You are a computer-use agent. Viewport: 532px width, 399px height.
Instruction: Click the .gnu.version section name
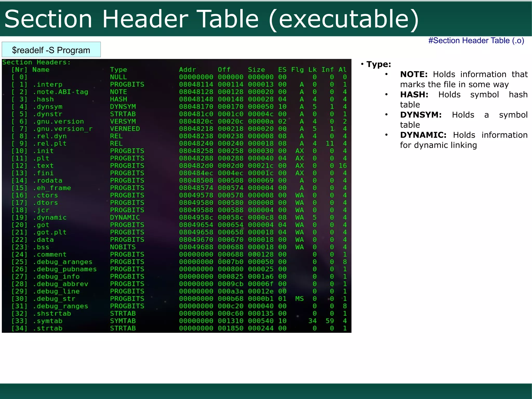pos(58,121)
